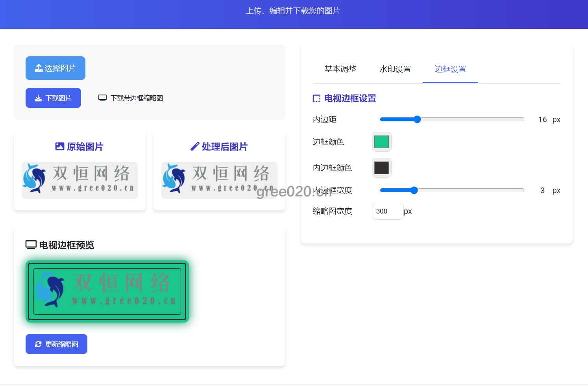This screenshot has height=386, width=588.
Task: Open the dark 内边框颜色 color swatch
Action: tap(381, 168)
